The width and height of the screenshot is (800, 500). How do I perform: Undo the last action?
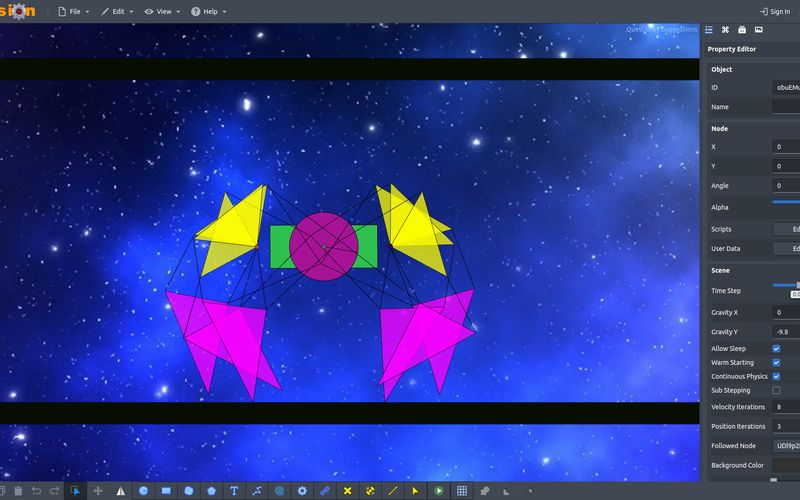pos(36,491)
